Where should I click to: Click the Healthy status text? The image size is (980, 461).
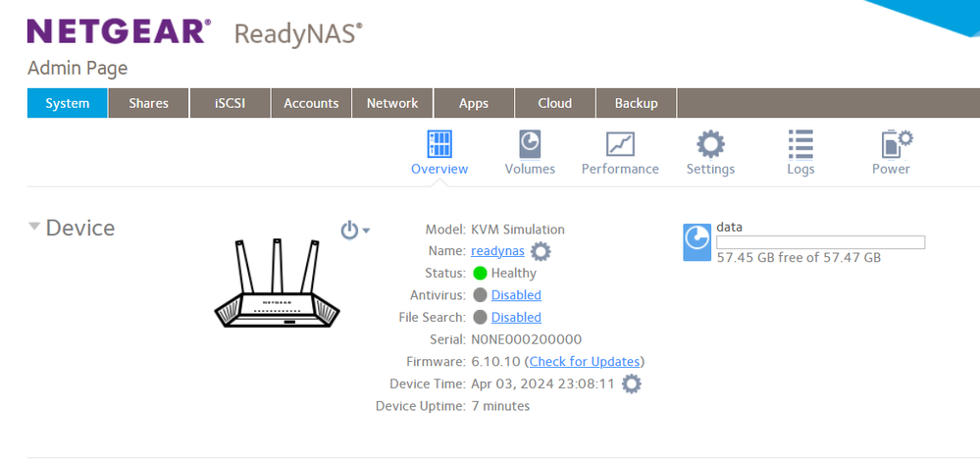514,273
